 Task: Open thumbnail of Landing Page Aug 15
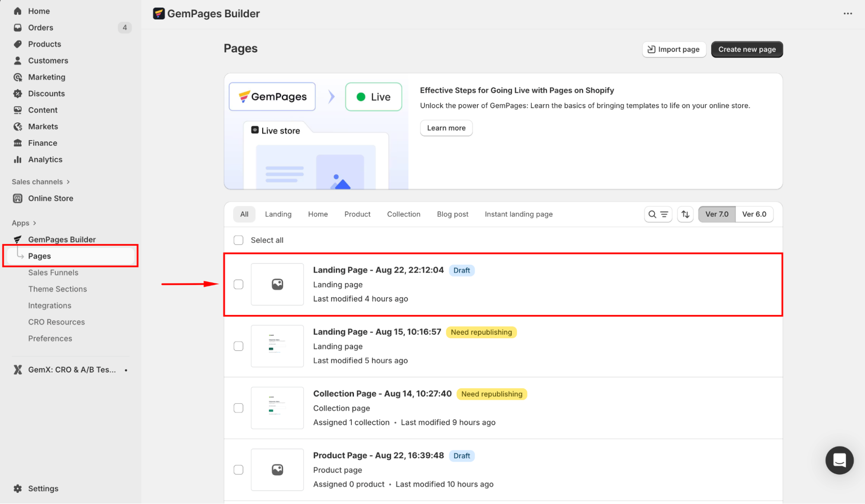277,346
